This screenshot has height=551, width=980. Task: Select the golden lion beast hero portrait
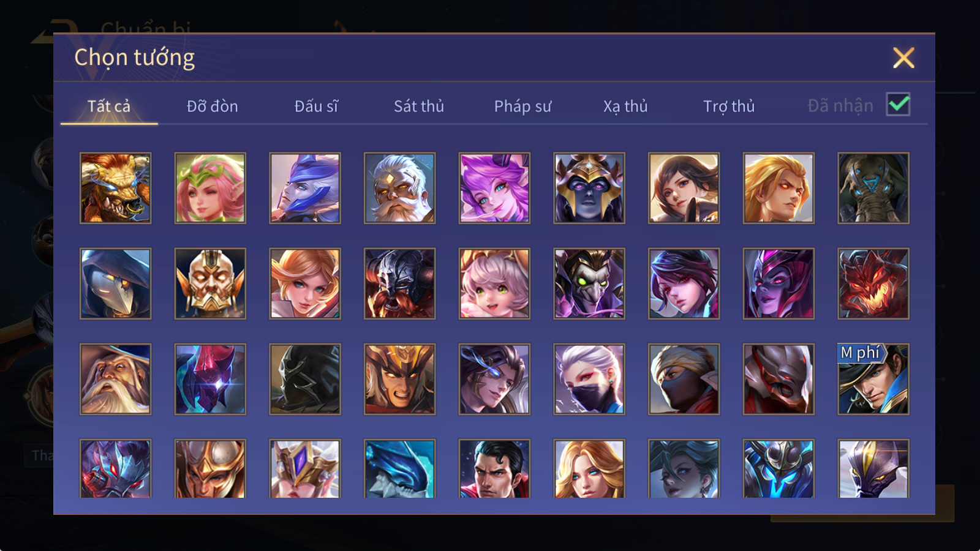[x=115, y=188]
